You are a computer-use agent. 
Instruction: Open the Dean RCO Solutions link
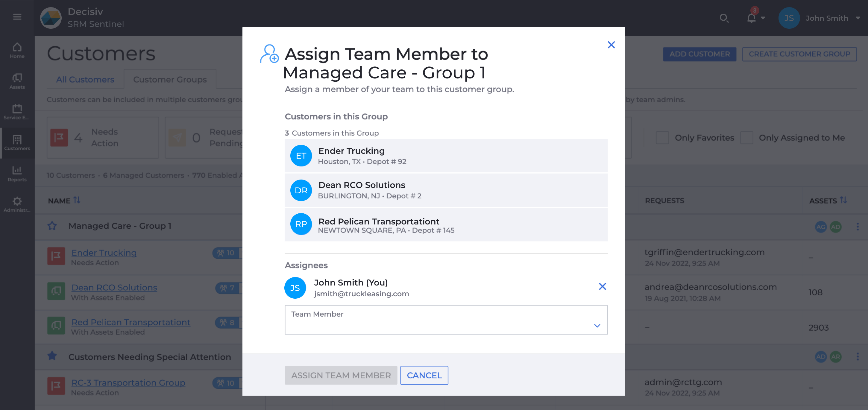114,287
